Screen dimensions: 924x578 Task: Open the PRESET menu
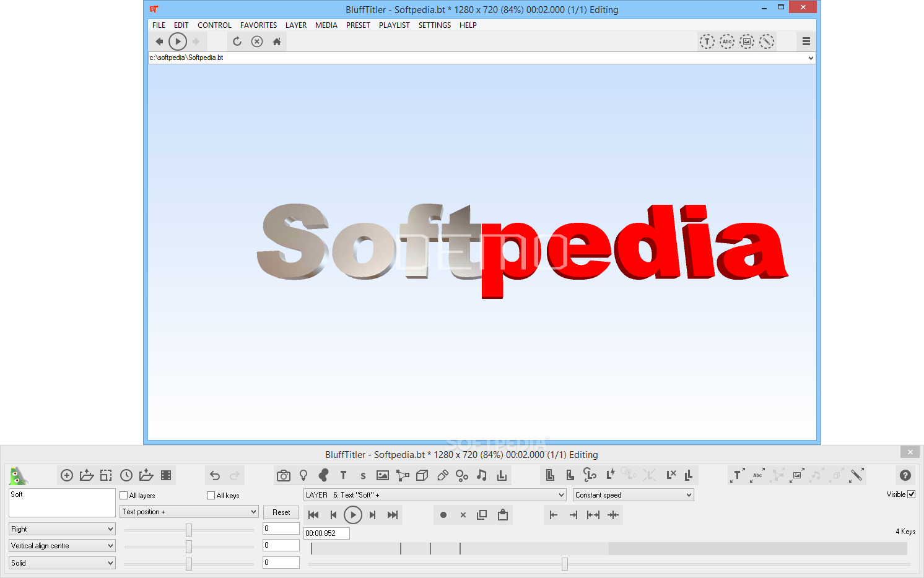coord(358,25)
